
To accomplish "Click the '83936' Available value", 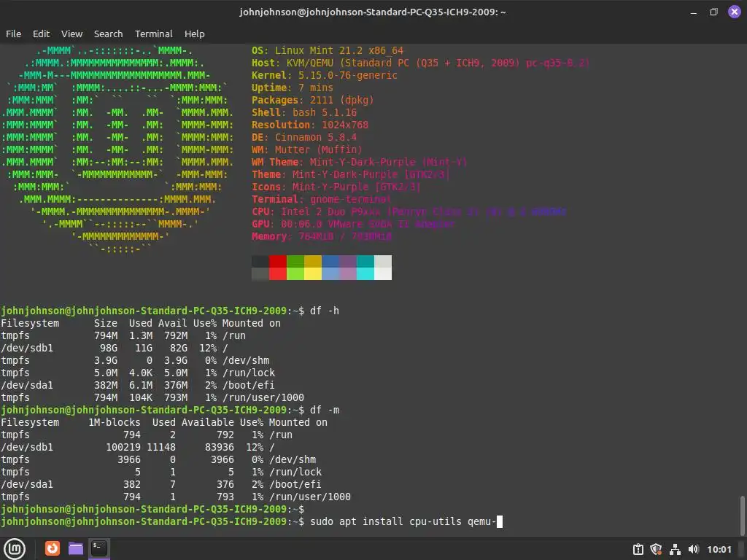I will [x=220, y=447].
